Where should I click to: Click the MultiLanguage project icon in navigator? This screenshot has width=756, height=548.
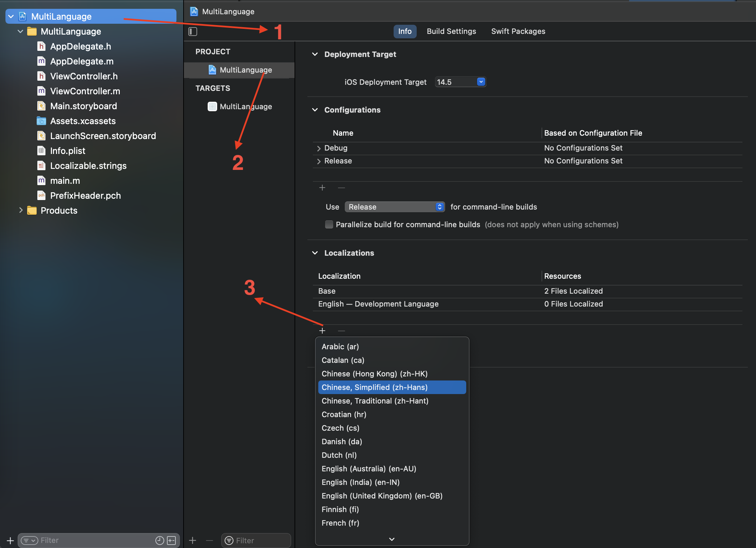point(23,16)
